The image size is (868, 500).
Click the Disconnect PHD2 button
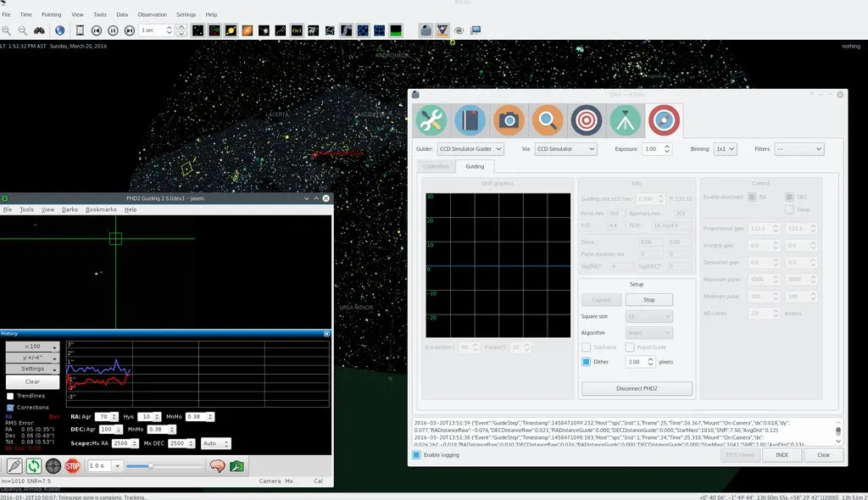(637, 389)
